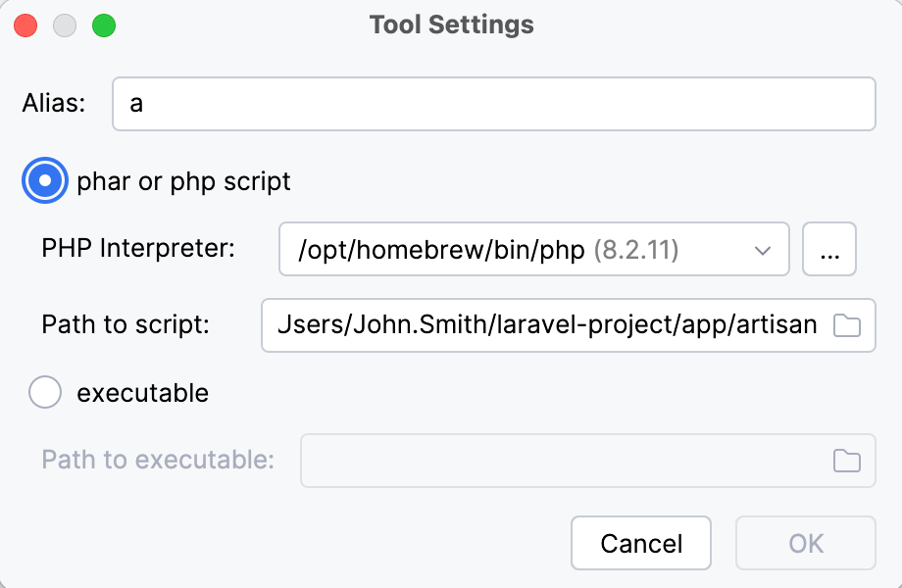The width and height of the screenshot is (902, 588).
Task: Click the yellow minimize button
Action: 65,25
